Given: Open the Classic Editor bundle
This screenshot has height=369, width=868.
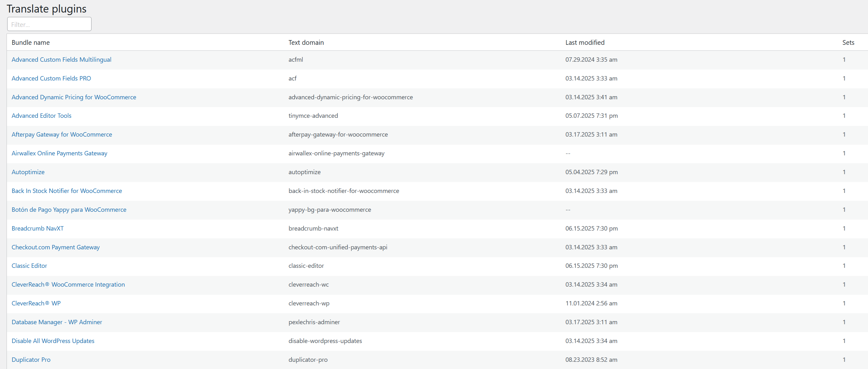Looking at the screenshot, I should 29,266.
